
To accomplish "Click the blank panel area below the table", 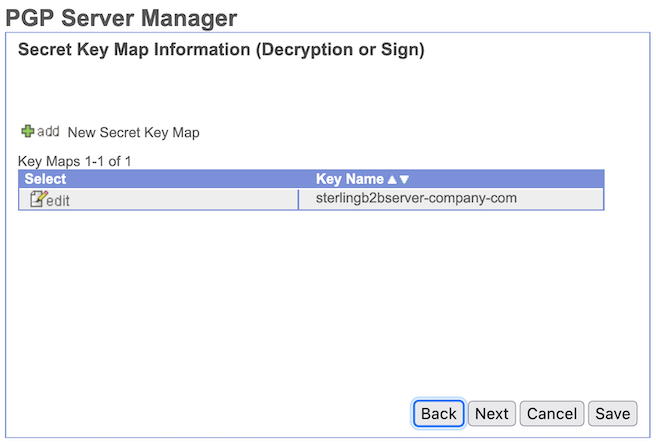I will click(x=300, y=300).
